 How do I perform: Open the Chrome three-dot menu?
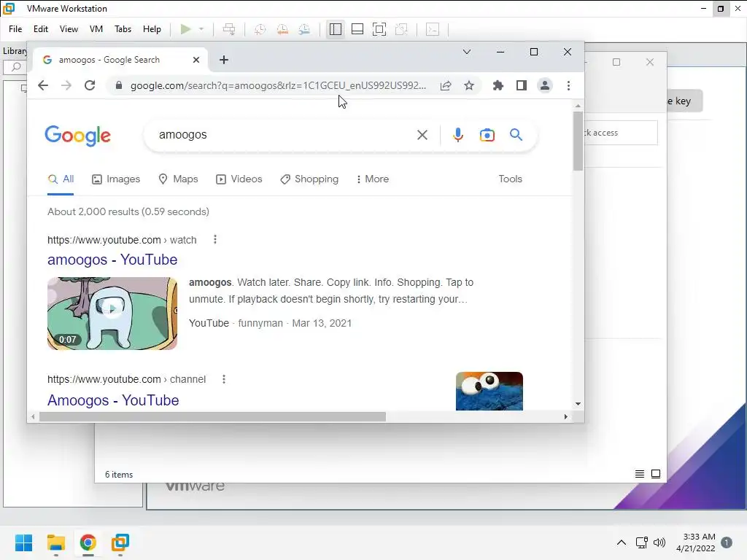coord(568,86)
